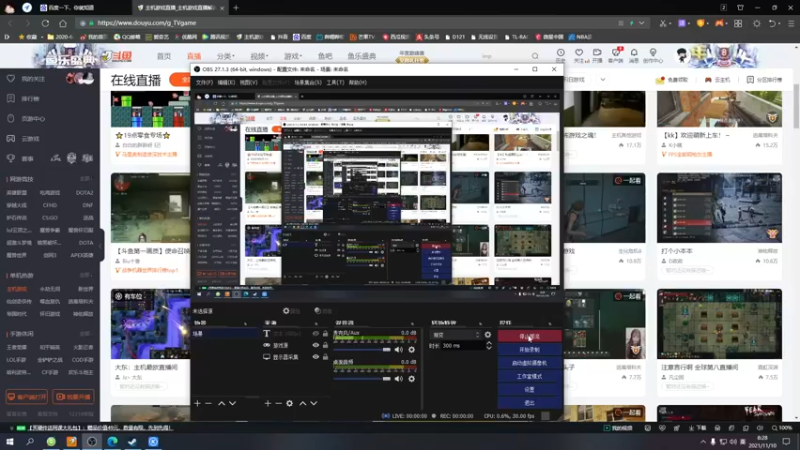Adjust the Mic/Aux volume slider
800x450 pixels.
(x=362, y=349)
